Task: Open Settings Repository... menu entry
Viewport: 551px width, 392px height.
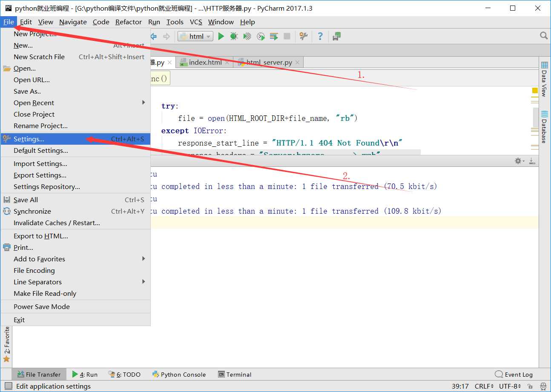Action: (75, 186)
